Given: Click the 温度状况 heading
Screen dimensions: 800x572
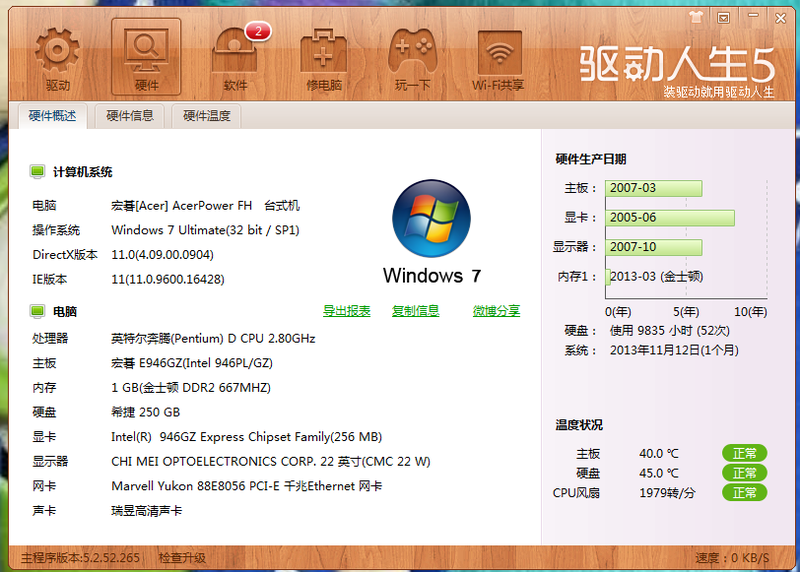Looking at the screenshot, I should point(579,425).
